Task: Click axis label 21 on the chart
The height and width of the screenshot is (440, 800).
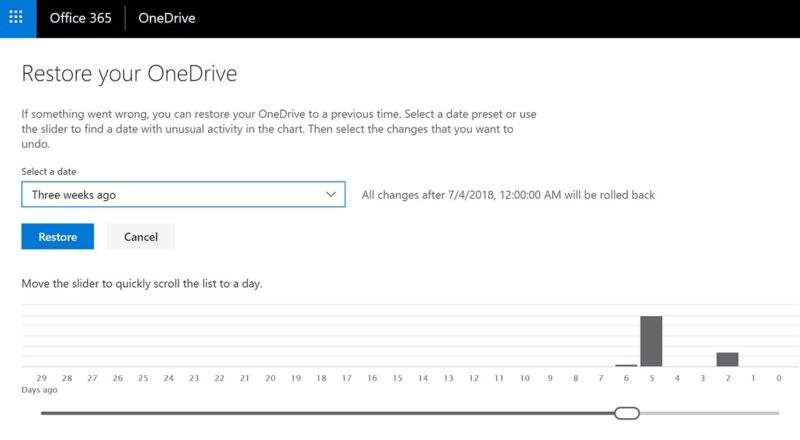Action: (x=245, y=378)
